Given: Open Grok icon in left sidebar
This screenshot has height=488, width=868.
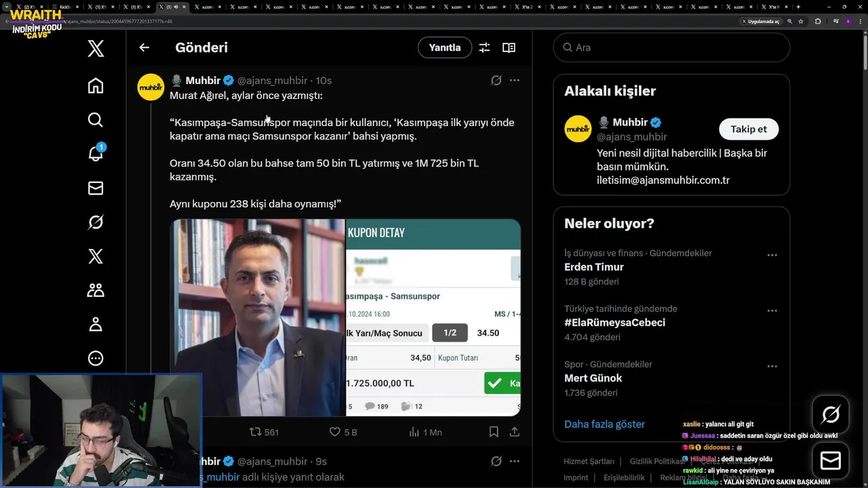Looking at the screenshot, I should tap(96, 222).
